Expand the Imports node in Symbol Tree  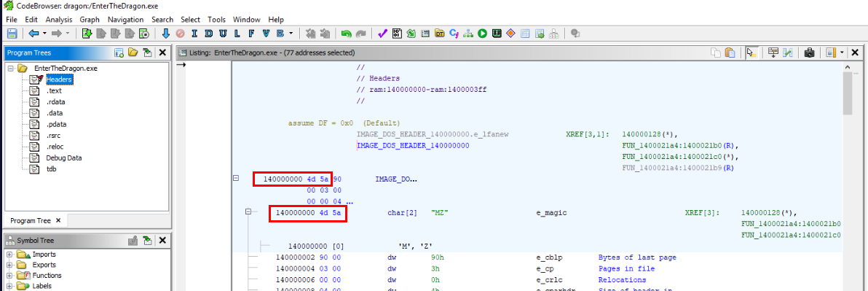9,255
